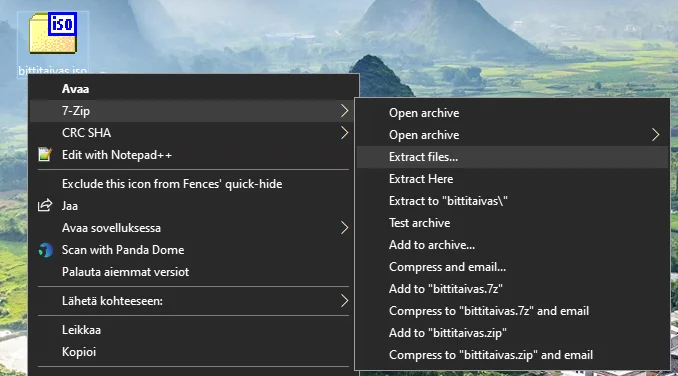Image resolution: width=678 pixels, height=376 pixels.
Task: Select Compress to "bittitaivas.zip" and email
Action: coord(512,355)
